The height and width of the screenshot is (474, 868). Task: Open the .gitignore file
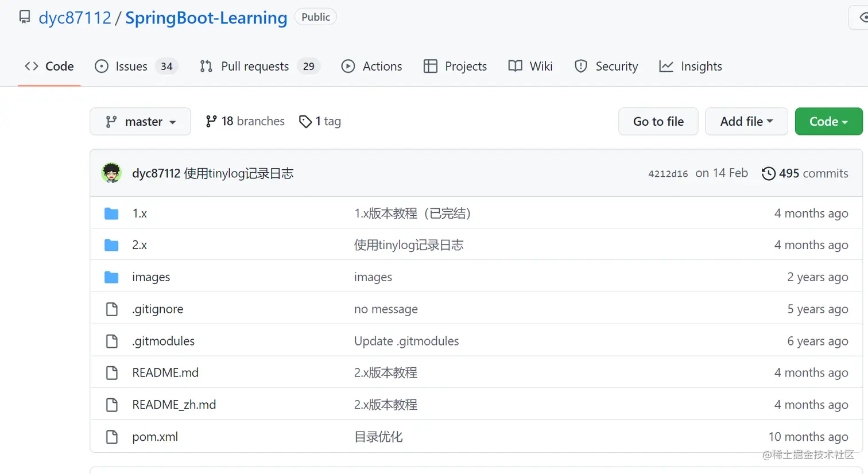point(158,309)
